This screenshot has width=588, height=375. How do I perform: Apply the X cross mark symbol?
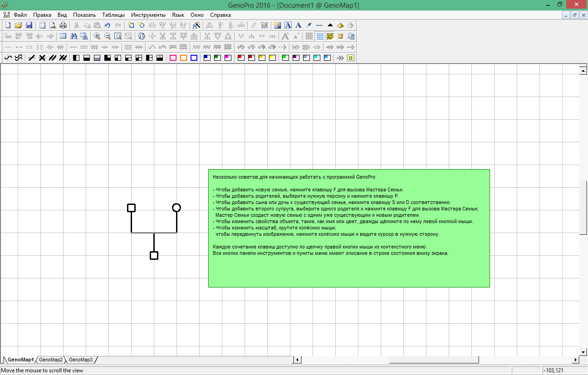(x=42, y=58)
